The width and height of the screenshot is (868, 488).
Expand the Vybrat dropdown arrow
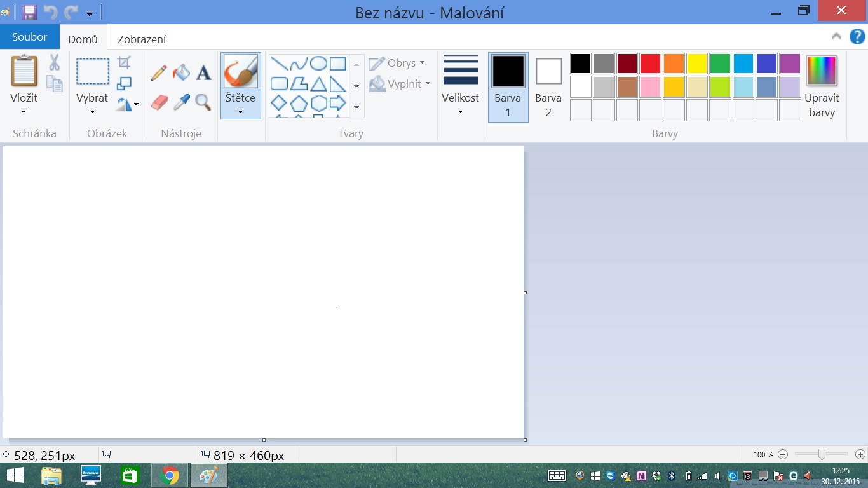coord(93,112)
